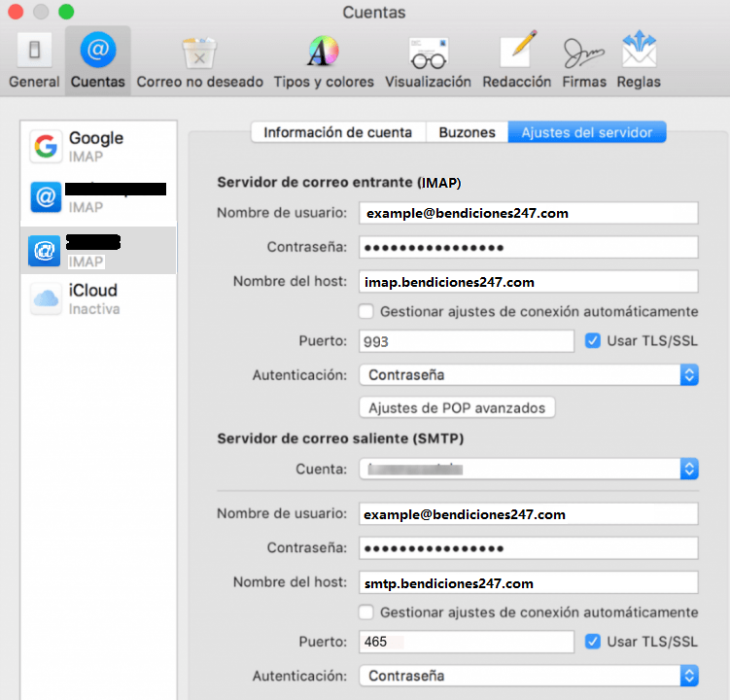The image size is (730, 700).
Task: Switch to the Buzones tab
Action: click(x=467, y=132)
